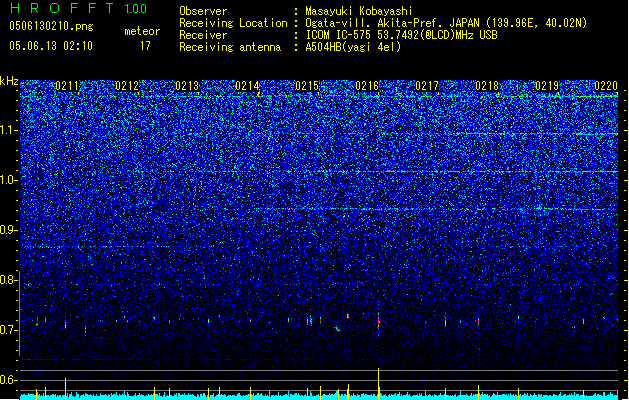629x400 pixels.
Task: Click the 0211 time marker label
Action: click(x=67, y=86)
